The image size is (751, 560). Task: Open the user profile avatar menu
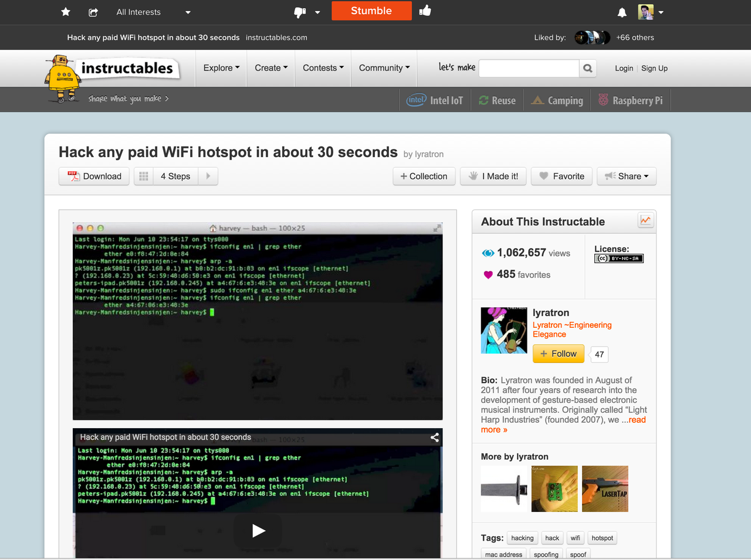(651, 12)
